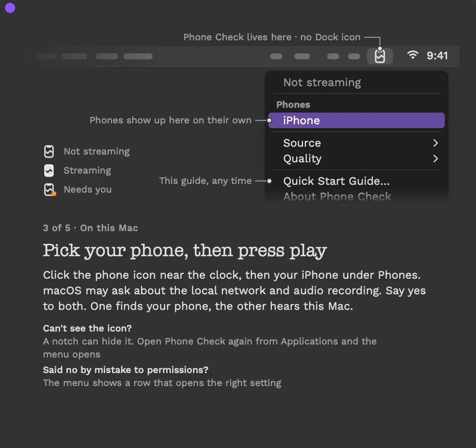The width and height of the screenshot is (476, 448).
Task: Click the Wi-Fi icon in the menu bar
Action: (x=412, y=55)
